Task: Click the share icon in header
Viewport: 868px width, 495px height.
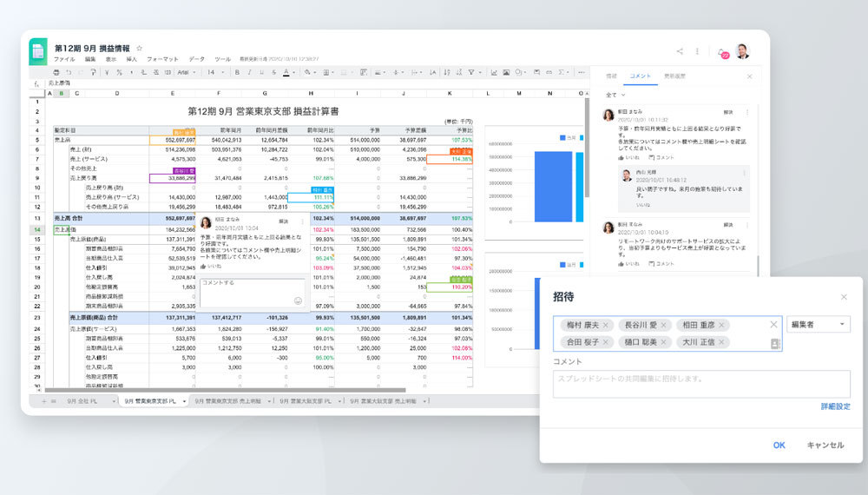Action: 680,51
